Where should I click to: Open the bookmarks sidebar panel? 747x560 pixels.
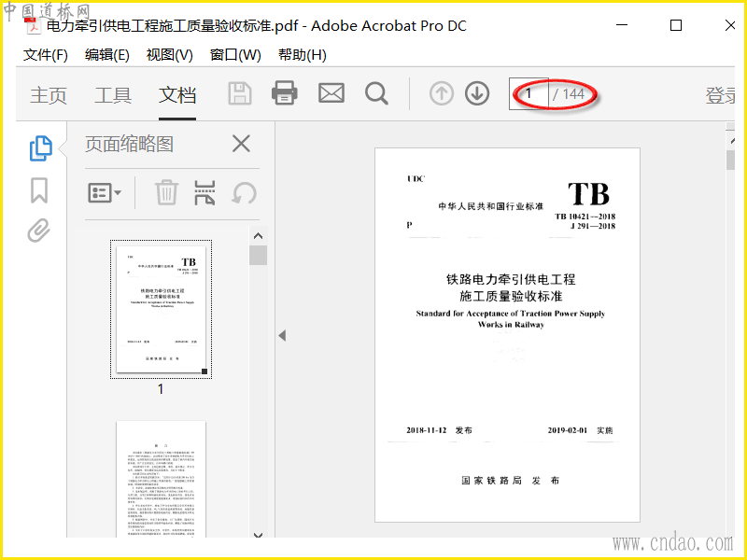tap(39, 190)
